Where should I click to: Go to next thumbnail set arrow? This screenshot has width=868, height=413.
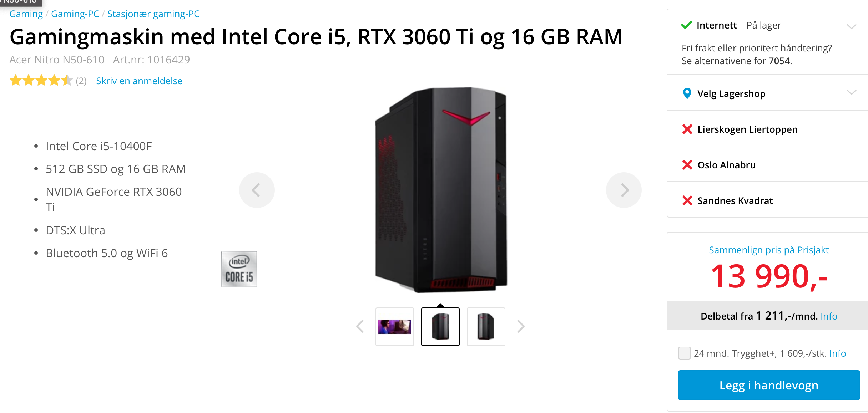pyautogui.click(x=521, y=326)
